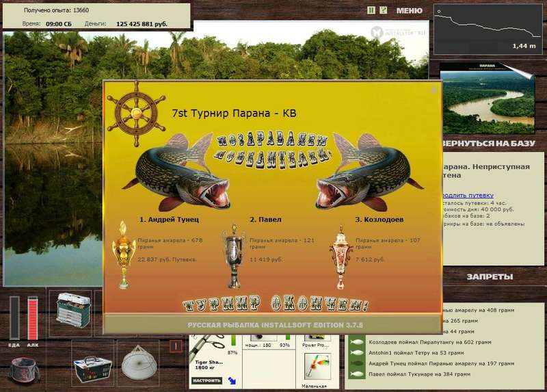Click the gold first-place trophy cup

(124, 255)
